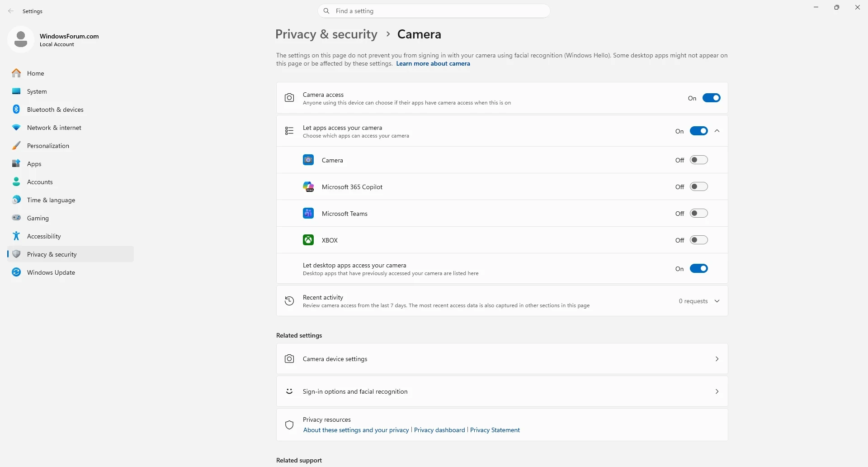Image resolution: width=868 pixels, height=467 pixels.
Task: Open the Privacy dashboard link
Action: 439,430
